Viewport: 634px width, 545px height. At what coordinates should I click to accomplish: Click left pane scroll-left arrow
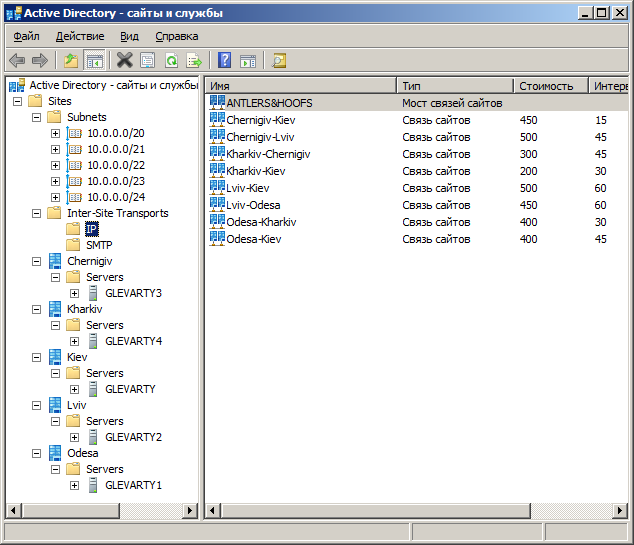point(13,511)
